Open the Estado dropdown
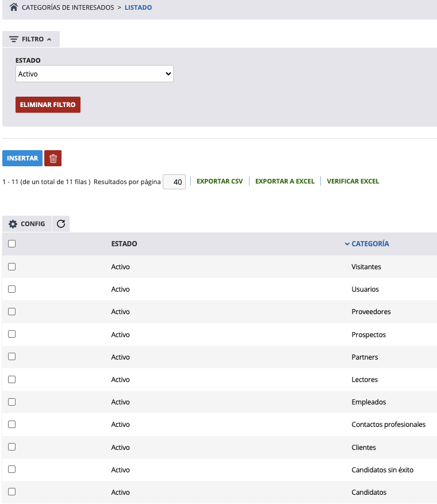The height and width of the screenshot is (504, 437). 94,74
